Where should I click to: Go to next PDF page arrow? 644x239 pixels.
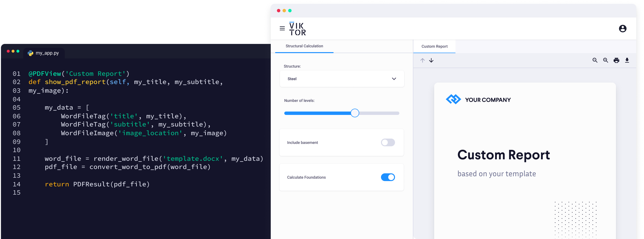[431, 60]
